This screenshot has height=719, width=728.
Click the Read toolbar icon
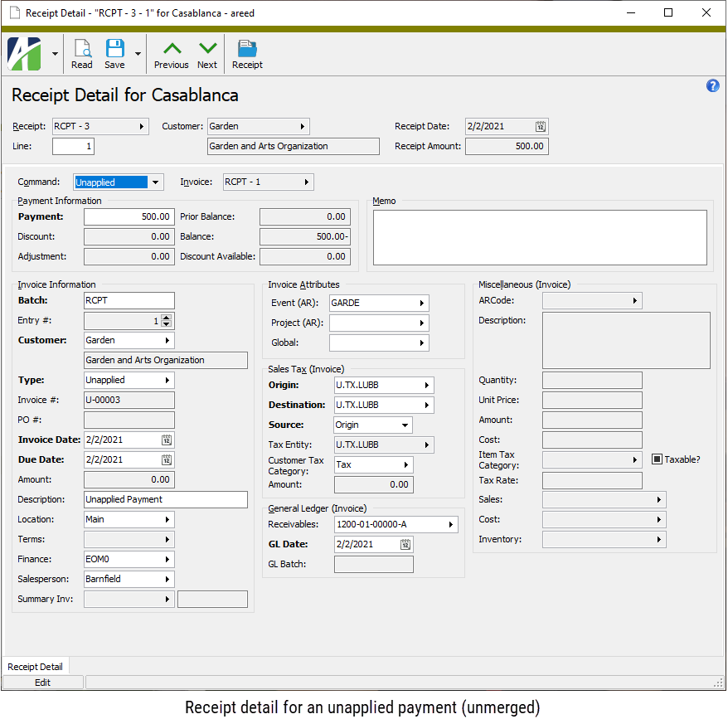pyautogui.click(x=82, y=49)
